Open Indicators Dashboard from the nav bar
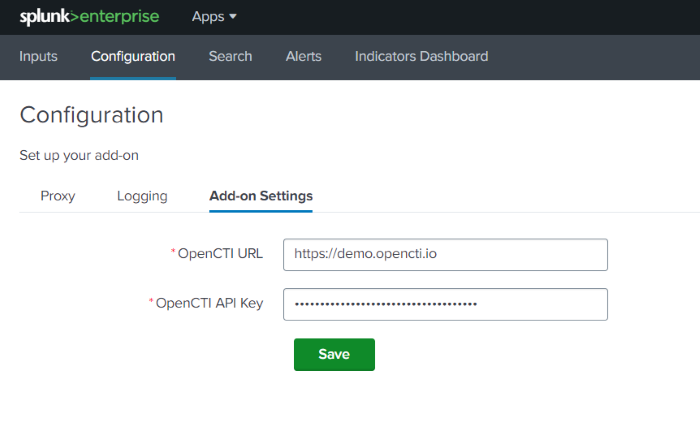 (421, 56)
